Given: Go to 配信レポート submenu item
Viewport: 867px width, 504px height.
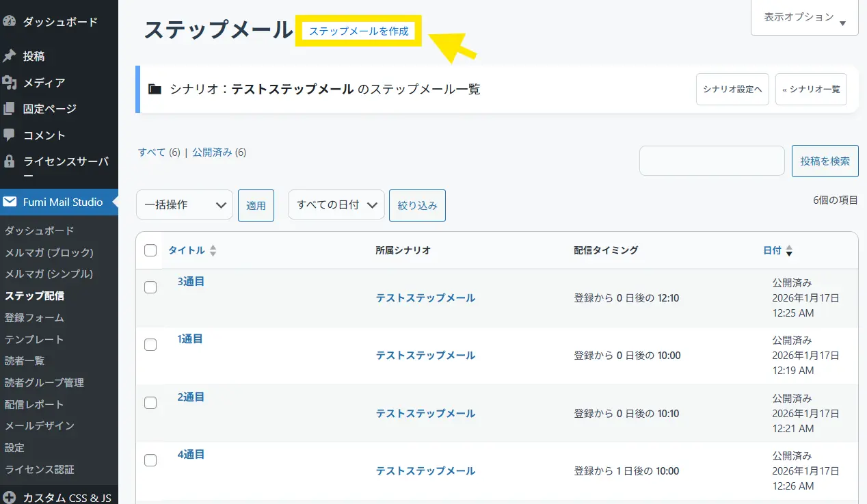Looking at the screenshot, I should pyautogui.click(x=34, y=404).
